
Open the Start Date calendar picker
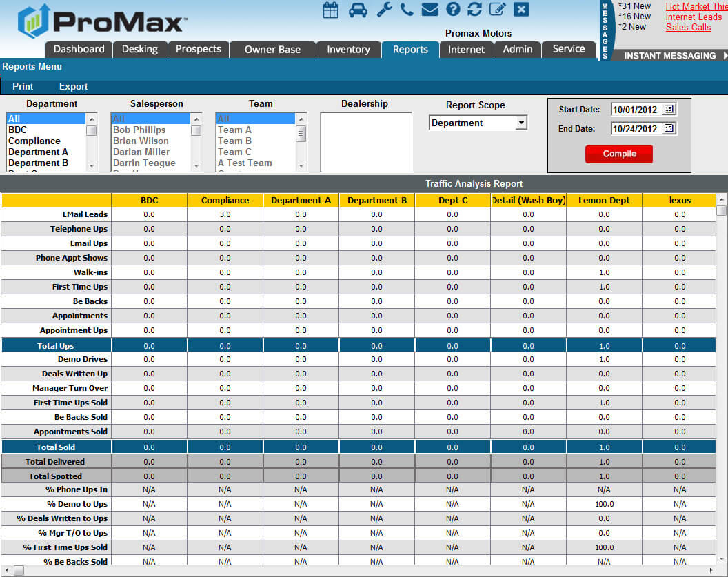tap(669, 109)
